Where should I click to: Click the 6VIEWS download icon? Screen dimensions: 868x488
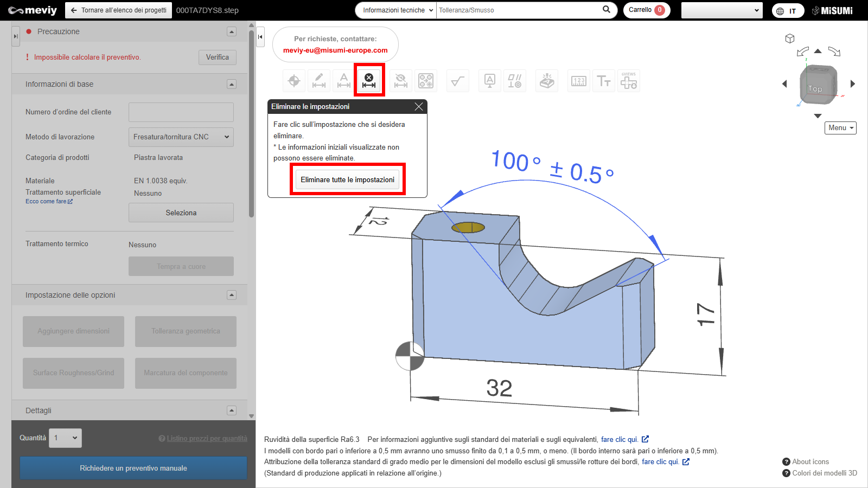(629, 81)
